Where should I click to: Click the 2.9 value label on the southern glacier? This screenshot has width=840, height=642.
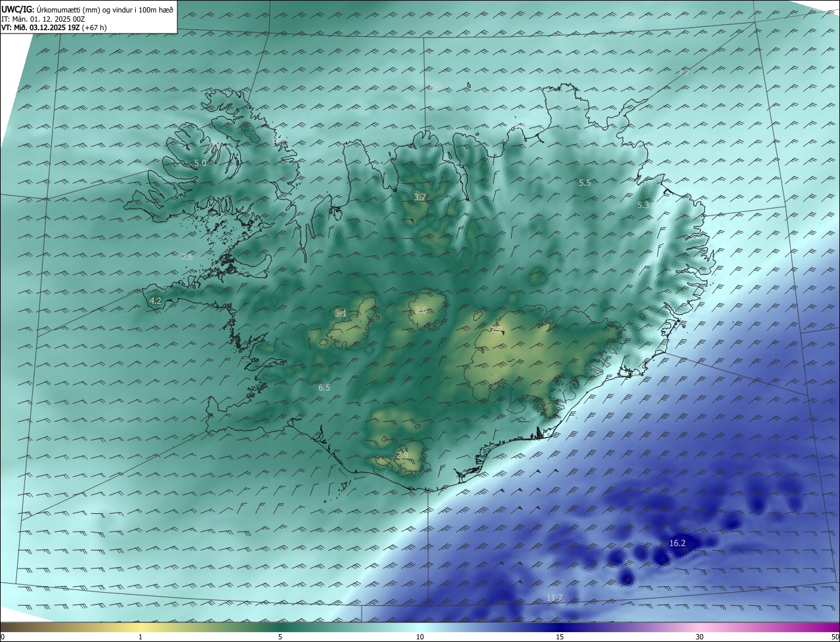tap(402, 455)
